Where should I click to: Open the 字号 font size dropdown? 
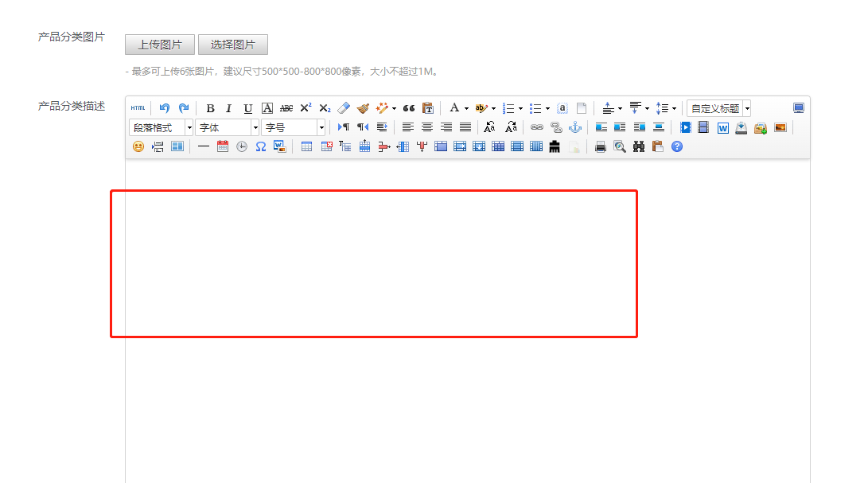tap(294, 127)
